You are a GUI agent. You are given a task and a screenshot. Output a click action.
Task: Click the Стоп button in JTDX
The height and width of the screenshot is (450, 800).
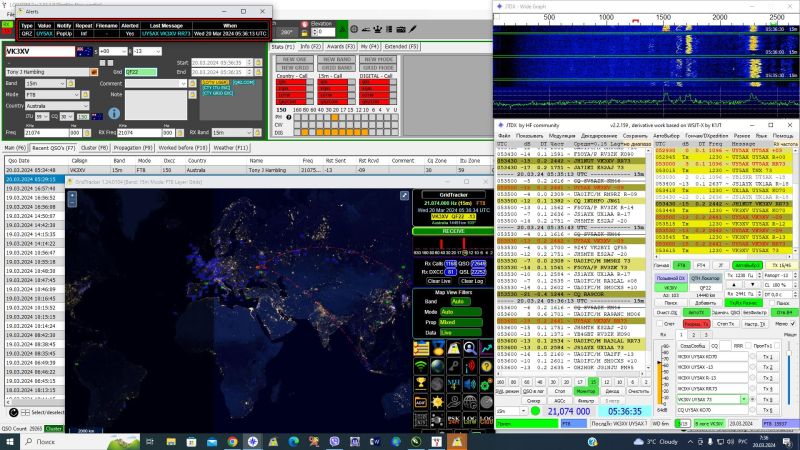(x=560, y=391)
